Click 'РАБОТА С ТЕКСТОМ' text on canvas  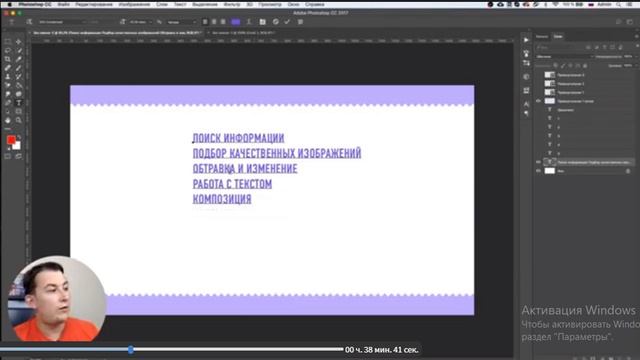(x=232, y=184)
